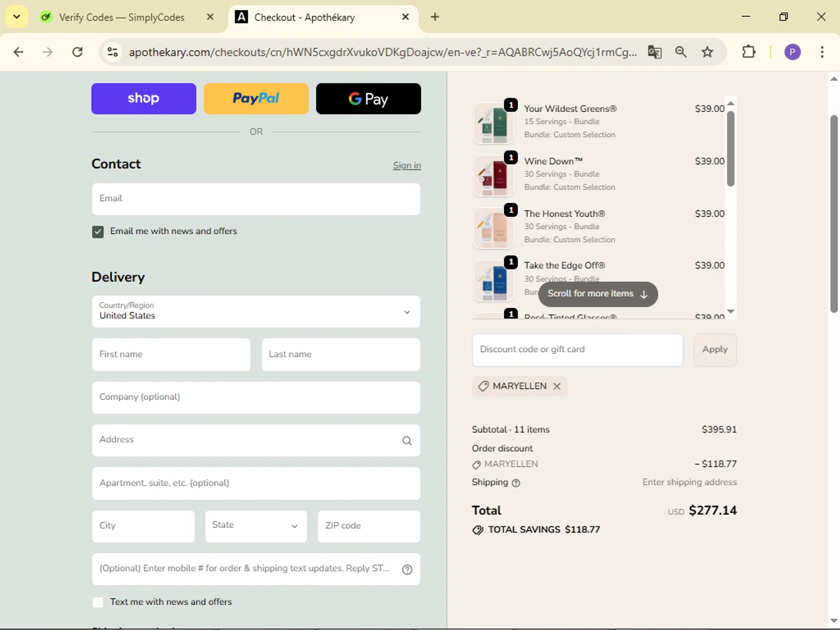Remove the MARYELLEN discount code
The width and height of the screenshot is (840, 630).
(x=557, y=386)
